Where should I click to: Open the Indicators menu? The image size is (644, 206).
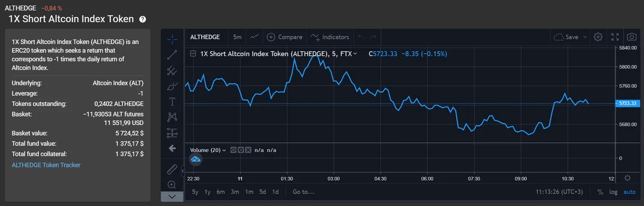pos(330,37)
